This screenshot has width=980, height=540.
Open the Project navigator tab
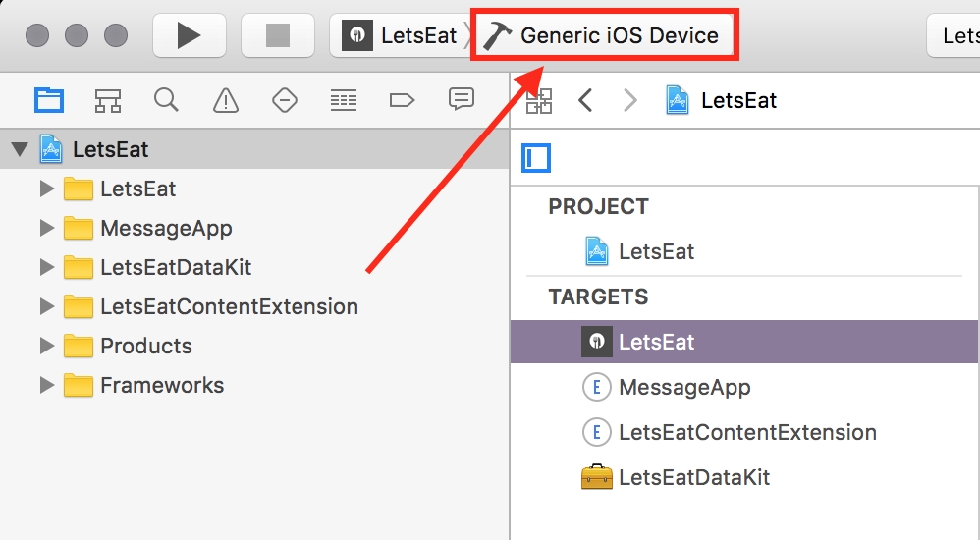click(49, 100)
